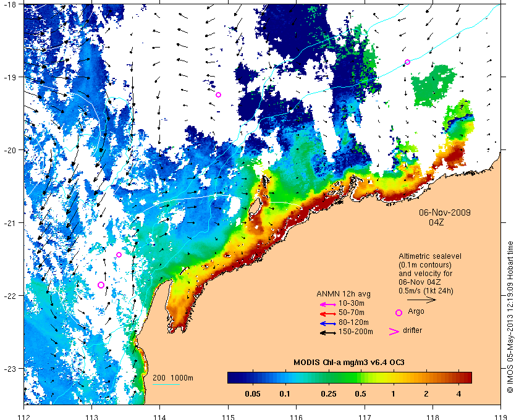Viewport: 519px width, 420px height.
Task: Click the '06-Nov-2009' date label
Action: pos(445,212)
